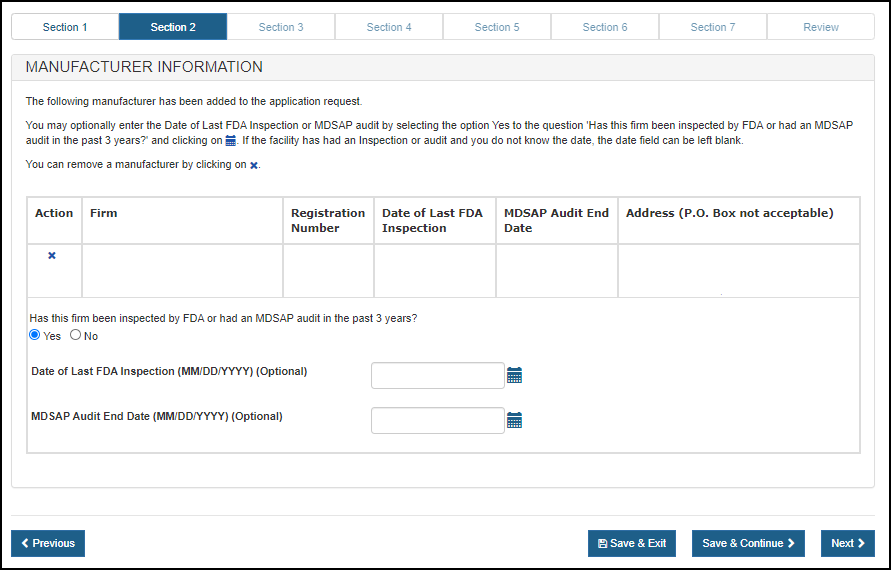Open calendar for Date of Last FDA Inspection

click(514, 376)
